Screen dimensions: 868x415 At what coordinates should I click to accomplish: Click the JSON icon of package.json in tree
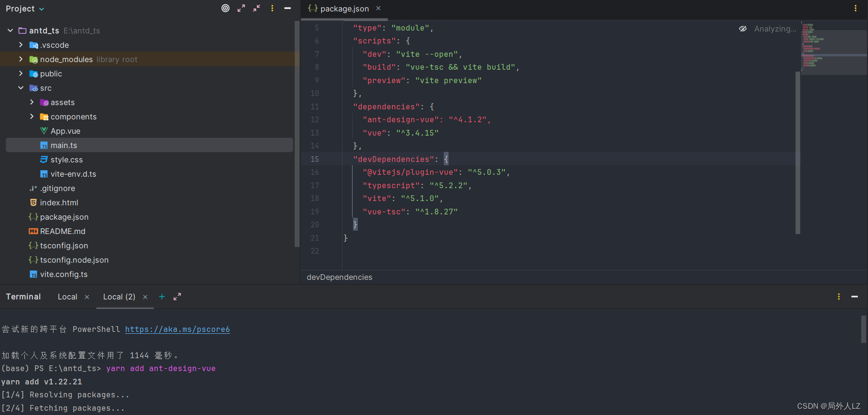click(33, 217)
